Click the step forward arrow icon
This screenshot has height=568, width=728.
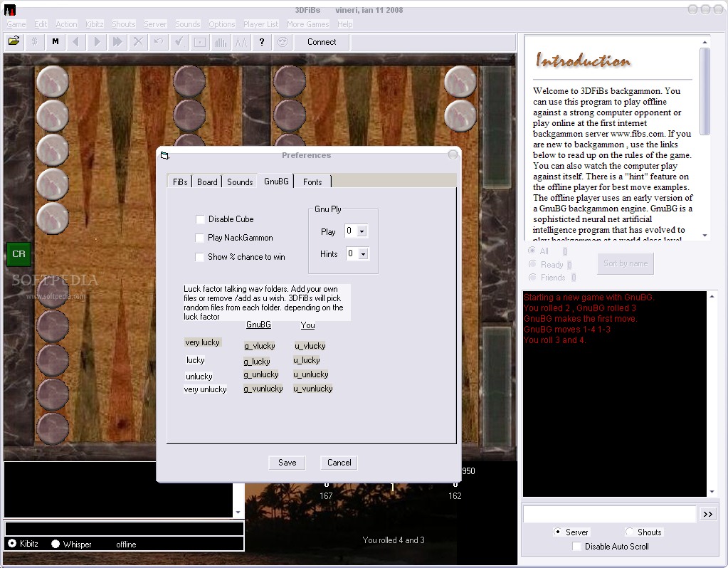97,42
